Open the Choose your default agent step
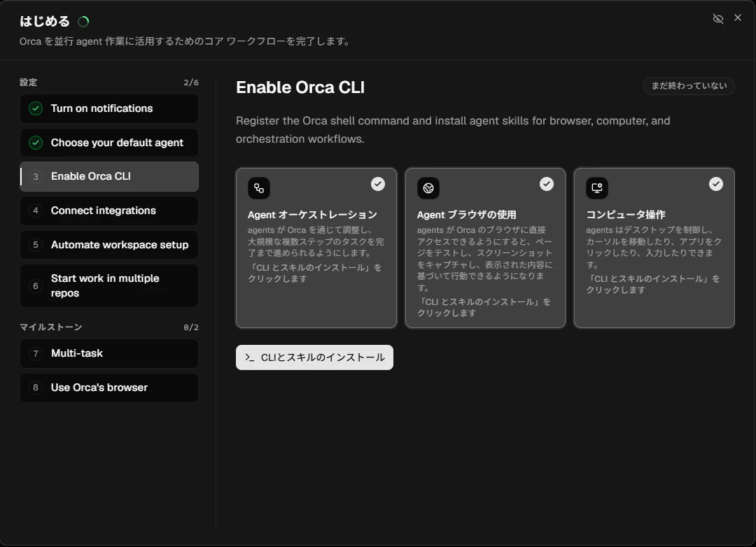 [x=109, y=143]
